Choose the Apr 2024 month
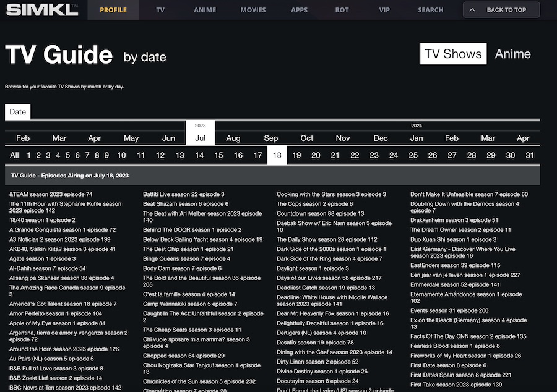The image size is (557, 392). (523, 138)
